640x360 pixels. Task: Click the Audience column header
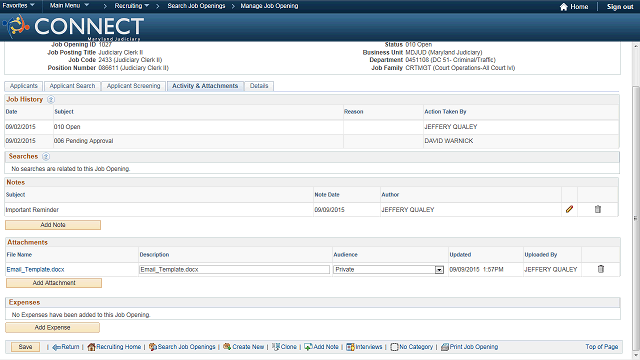(345, 255)
